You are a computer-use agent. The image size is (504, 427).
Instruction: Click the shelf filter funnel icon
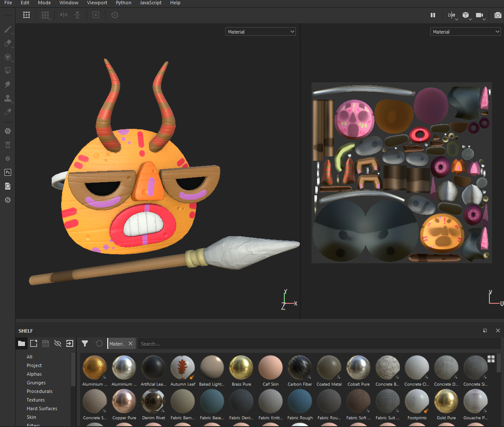[x=85, y=343]
